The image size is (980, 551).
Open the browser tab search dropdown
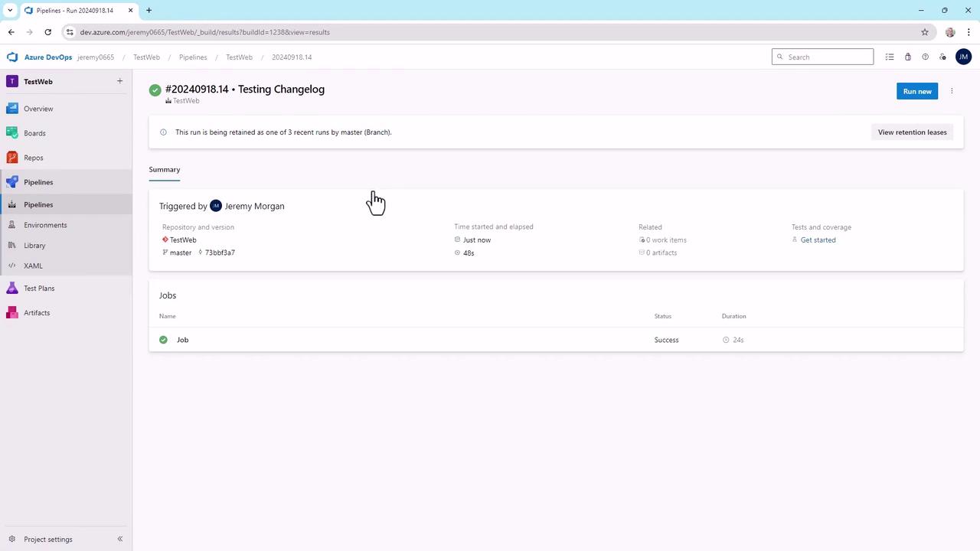coord(10,10)
